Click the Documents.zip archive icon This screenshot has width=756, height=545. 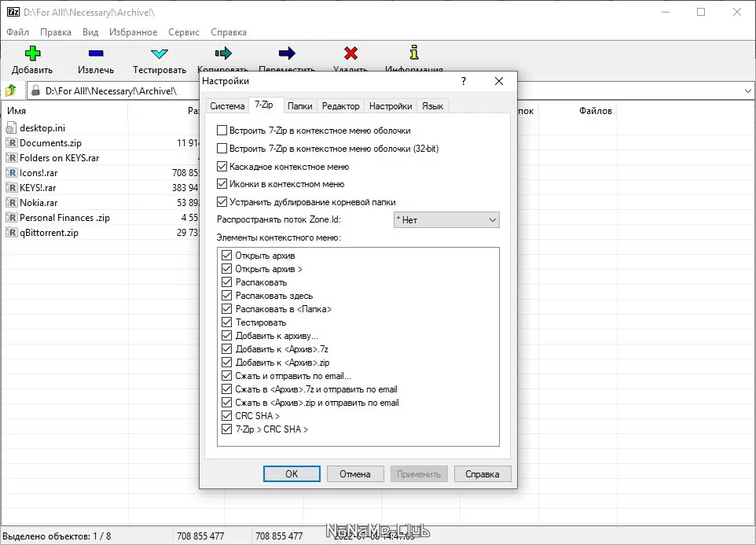(11, 143)
